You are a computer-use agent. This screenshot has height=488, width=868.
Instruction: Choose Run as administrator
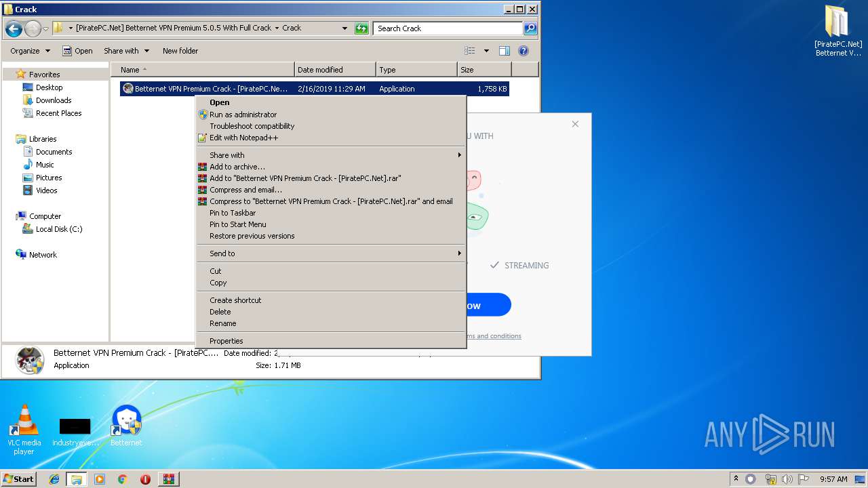coord(331,115)
